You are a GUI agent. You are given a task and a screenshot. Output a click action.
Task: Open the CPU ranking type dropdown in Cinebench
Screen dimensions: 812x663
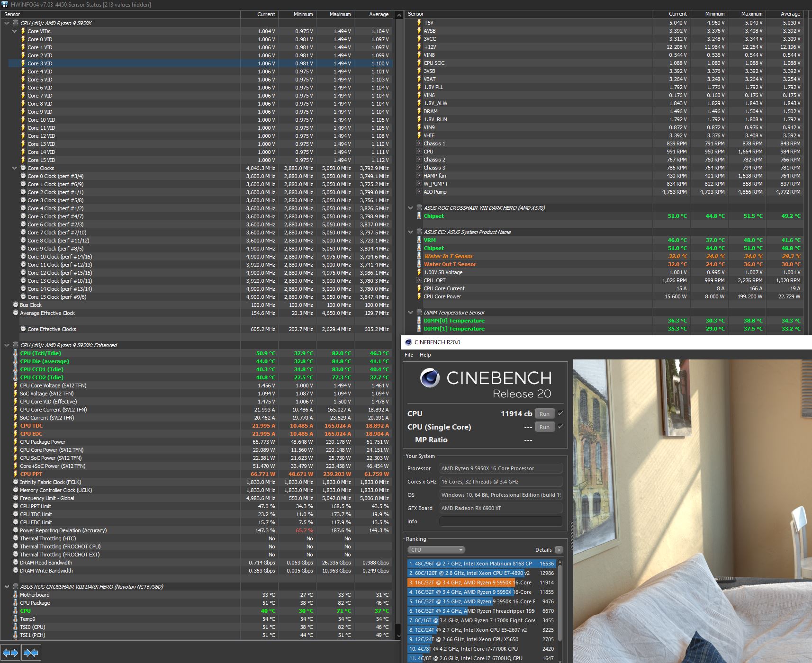tap(436, 550)
